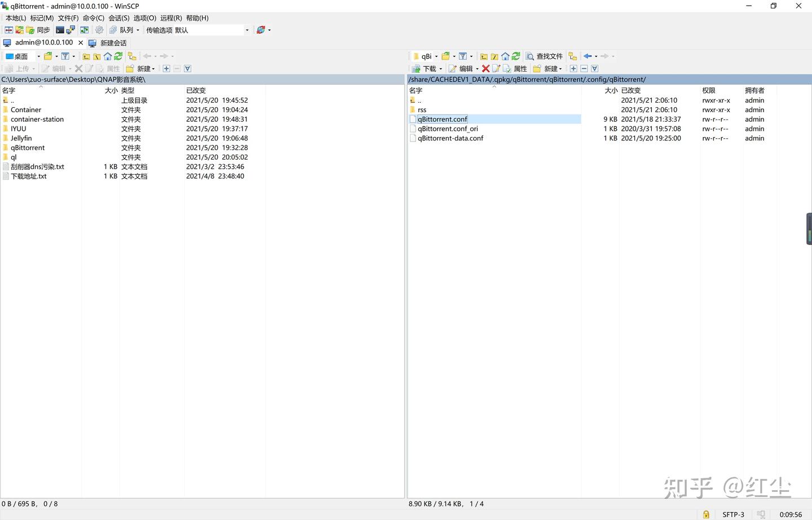This screenshot has width=812, height=520.
Task: Go to local home directory icon
Action: (108, 56)
